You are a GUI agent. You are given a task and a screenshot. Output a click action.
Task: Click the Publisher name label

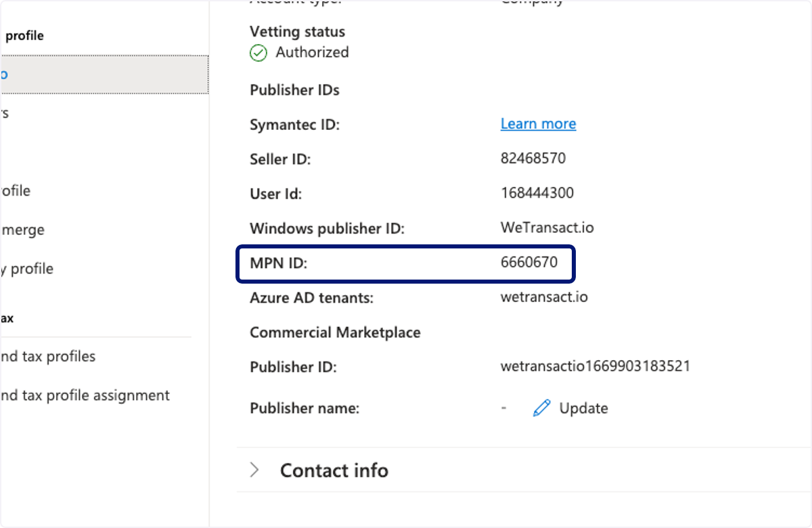click(x=304, y=409)
